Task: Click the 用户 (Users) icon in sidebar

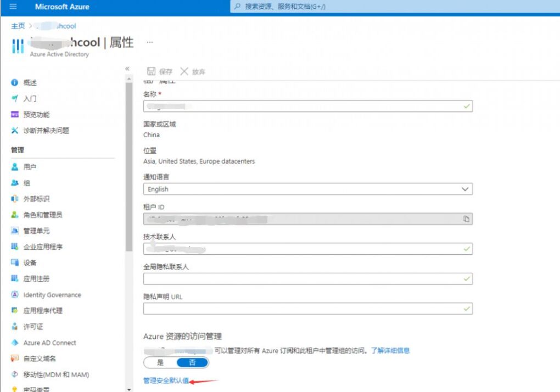Action: [15, 167]
